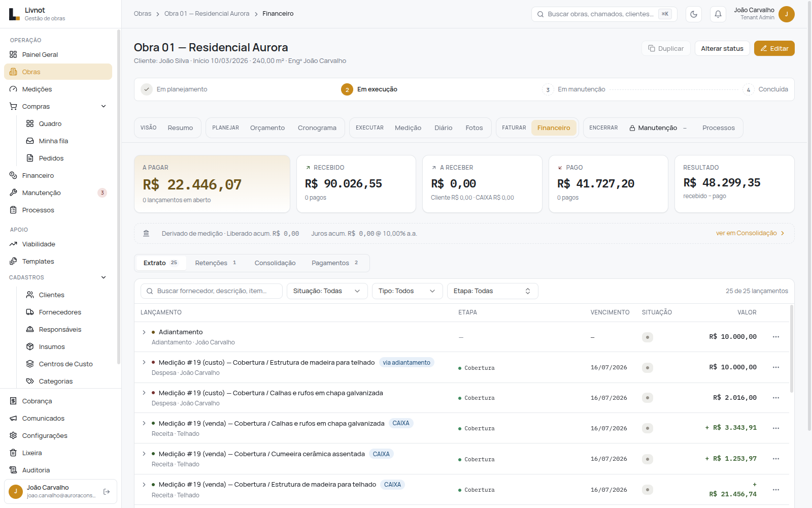Screen dimensions: 812x508
Task: Switch to the Consolidação tab
Action: [x=275, y=263]
